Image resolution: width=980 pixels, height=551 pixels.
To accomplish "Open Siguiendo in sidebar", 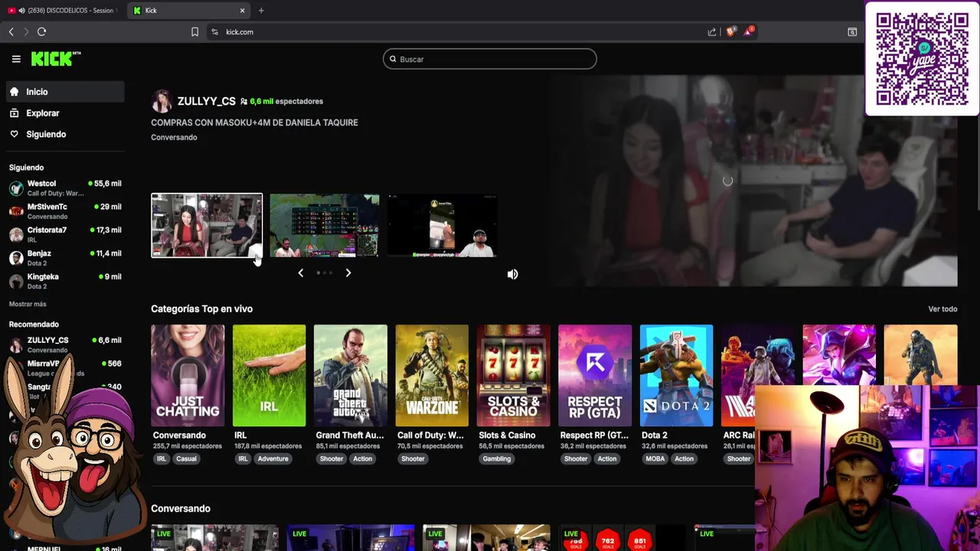I will click(65, 134).
